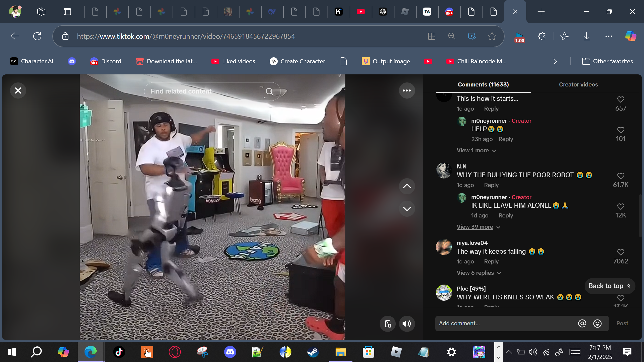Like the N.N bullying robot comment
Screen dimensions: 644x362
pos(621,176)
